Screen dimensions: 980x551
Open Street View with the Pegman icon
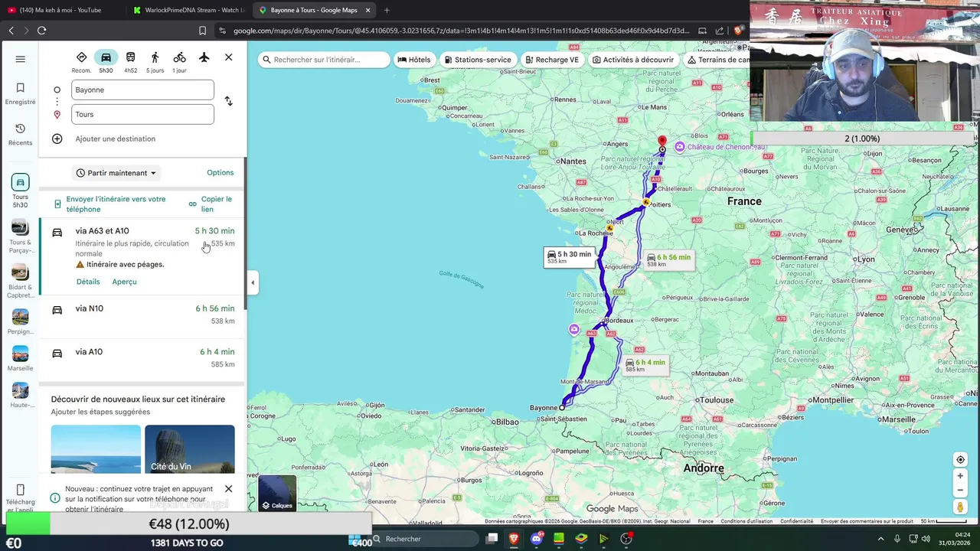(x=960, y=507)
